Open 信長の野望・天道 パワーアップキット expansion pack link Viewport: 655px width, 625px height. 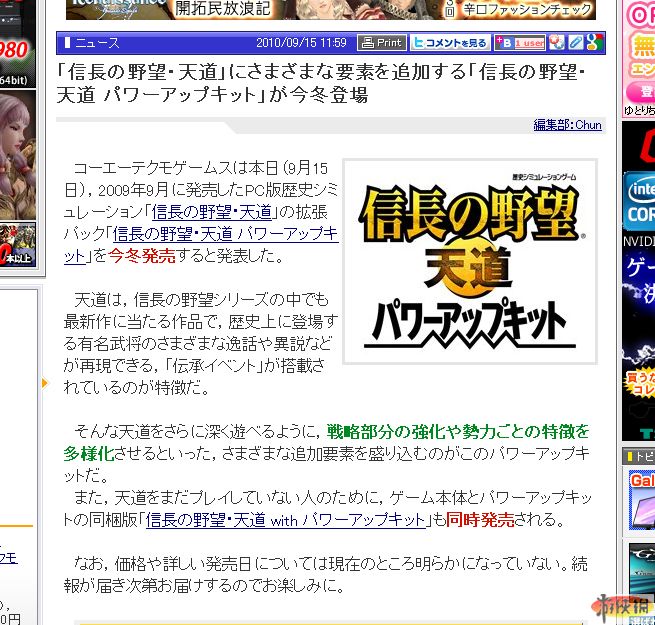[225, 234]
